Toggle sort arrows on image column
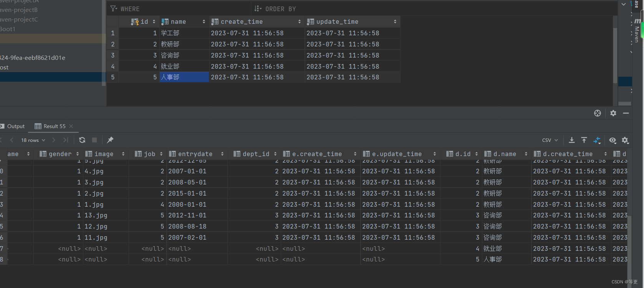Image resolution: width=644 pixels, height=288 pixels. (123, 154)
